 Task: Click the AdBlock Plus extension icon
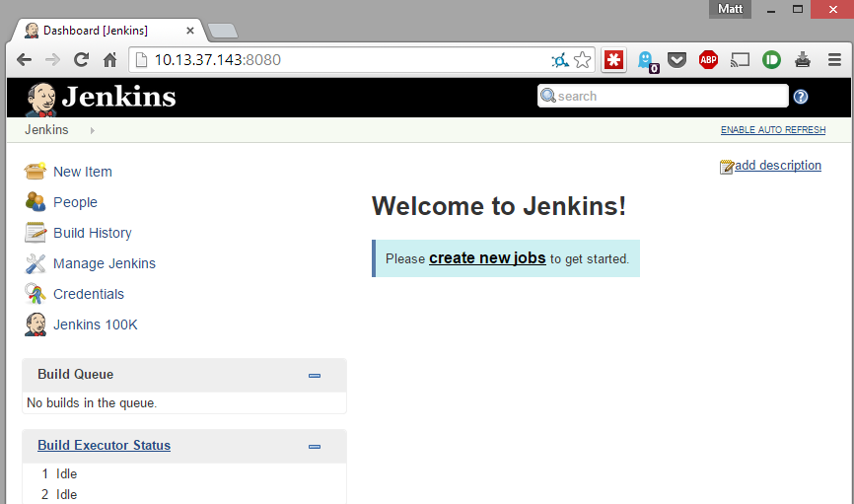click(708, 59)
